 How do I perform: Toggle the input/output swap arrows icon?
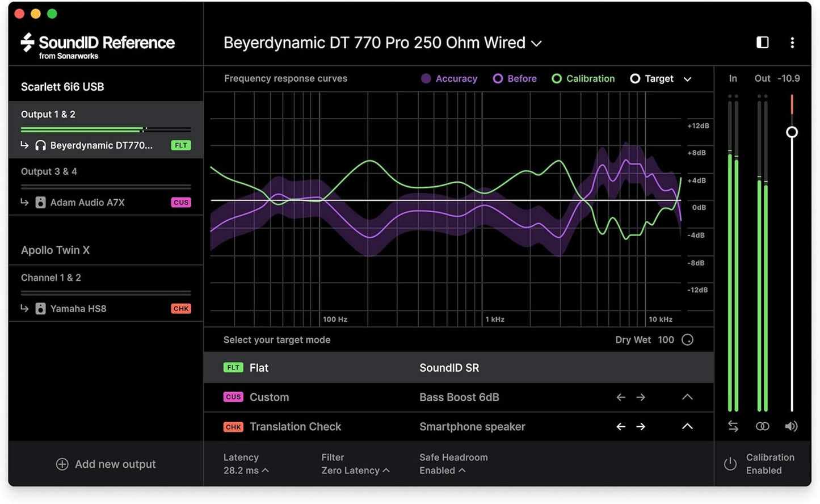pos(733,426)
